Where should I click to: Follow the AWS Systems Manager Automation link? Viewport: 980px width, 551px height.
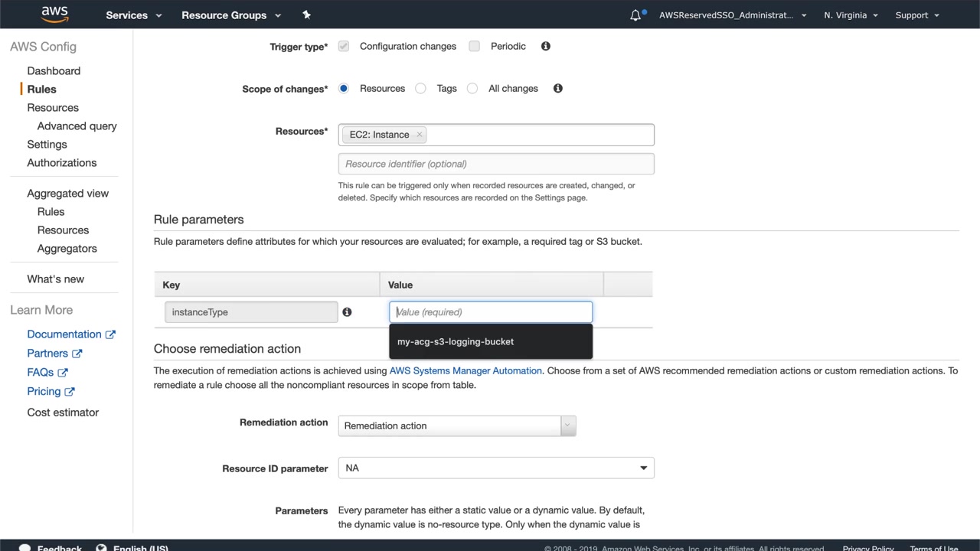tap(465, 370)
